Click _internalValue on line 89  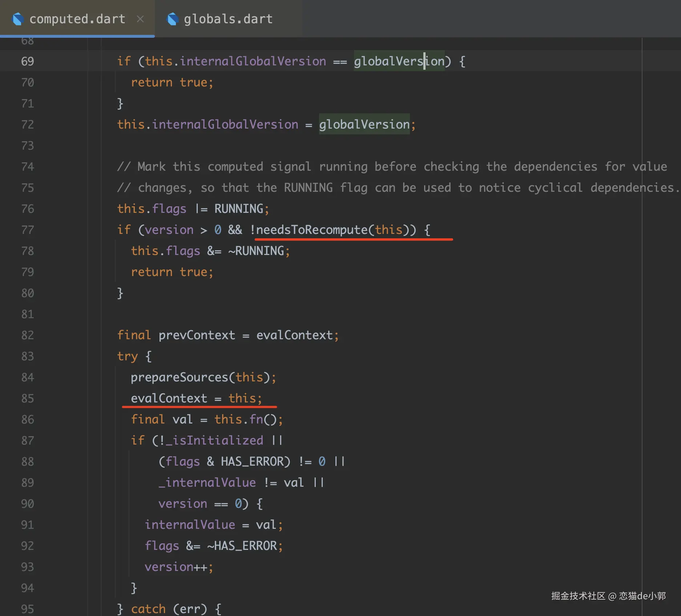coord(207,483)
